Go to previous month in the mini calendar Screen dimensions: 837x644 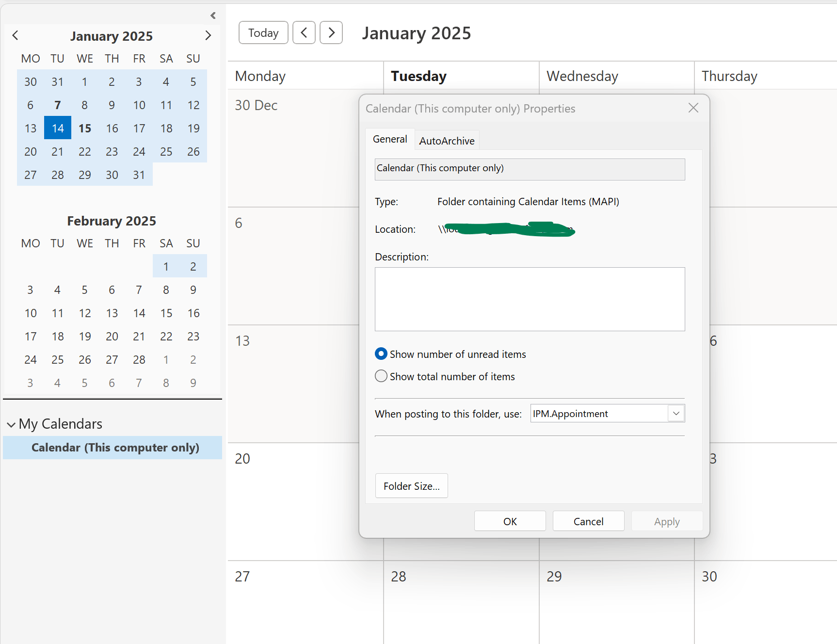[x=16, y=35]
